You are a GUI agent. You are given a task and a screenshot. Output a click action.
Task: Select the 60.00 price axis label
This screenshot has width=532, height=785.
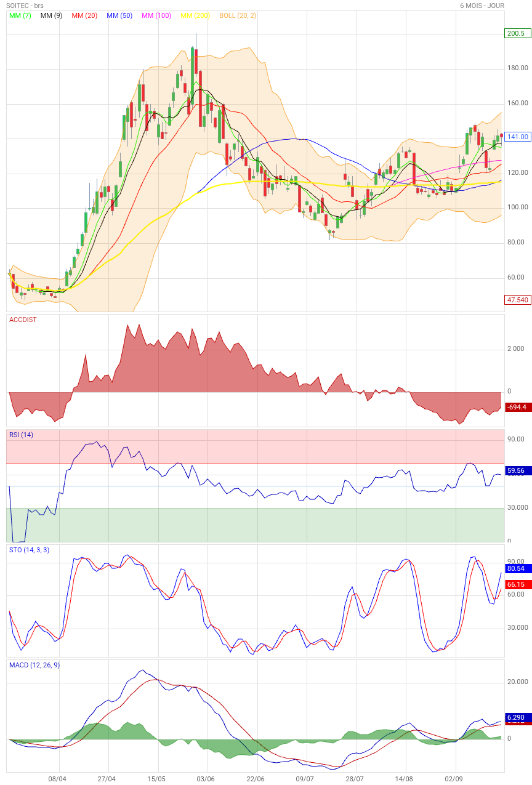point(516,277)
